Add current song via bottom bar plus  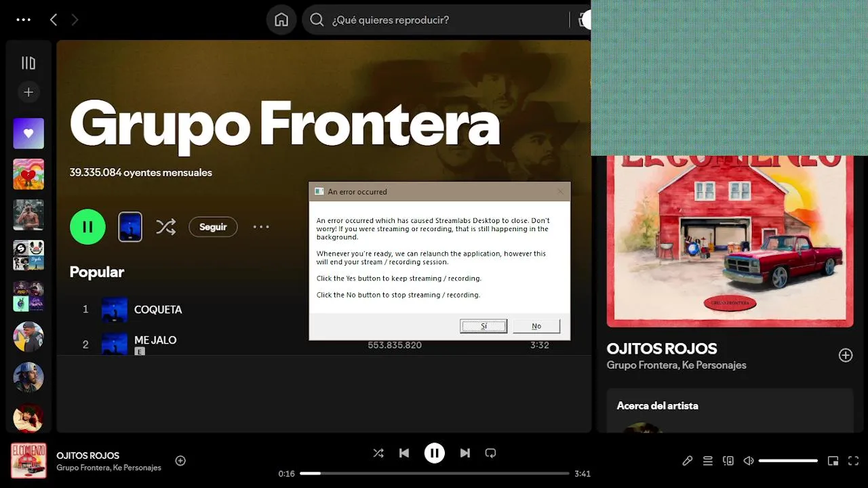click(180, 461)
